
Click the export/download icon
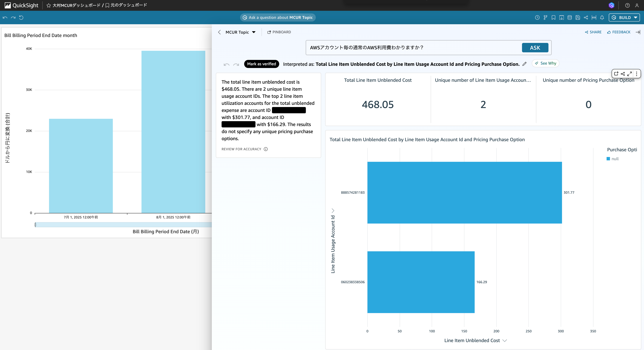[x=561, y=17]
